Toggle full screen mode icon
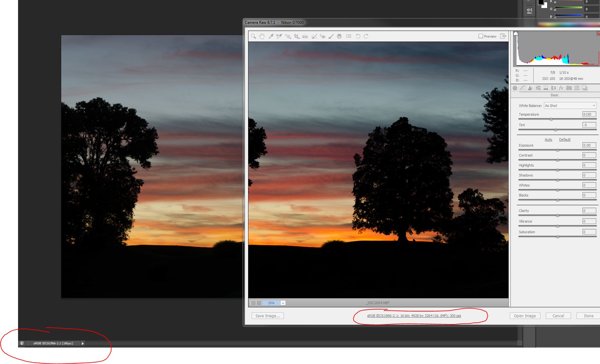 coord(503,36)
